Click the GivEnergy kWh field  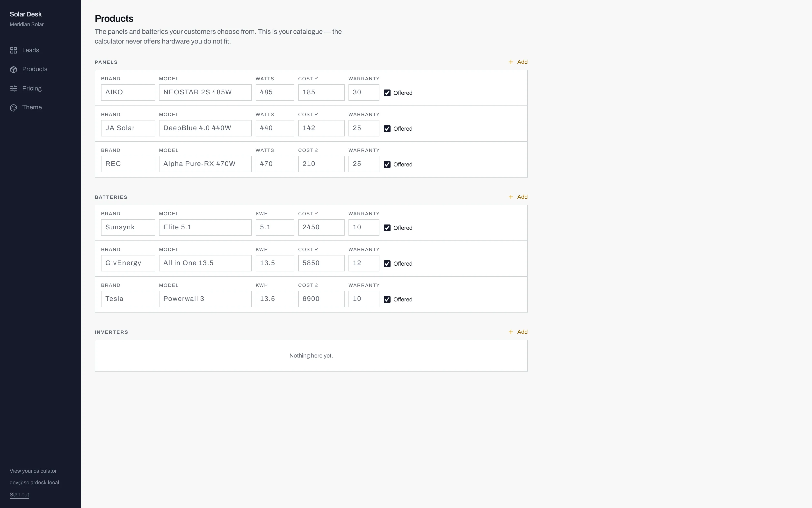point(275,263)
